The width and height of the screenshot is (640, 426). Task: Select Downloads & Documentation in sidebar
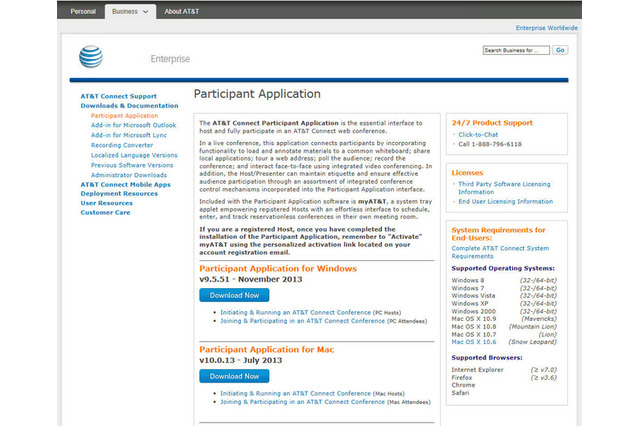click(x=129, y=106)
